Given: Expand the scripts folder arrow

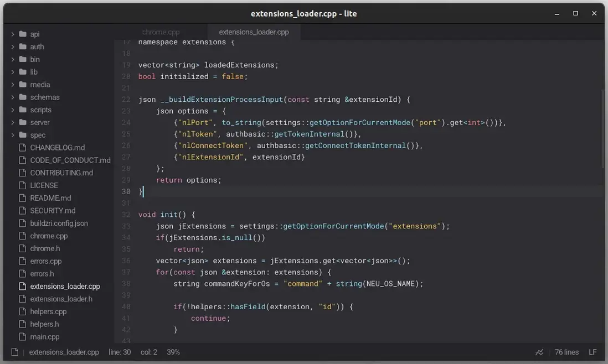Looking at the screenshot, I should [x=13, y=110].
